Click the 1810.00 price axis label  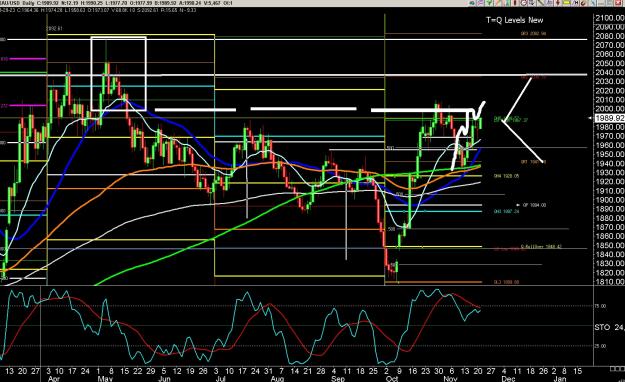point(610,282)
